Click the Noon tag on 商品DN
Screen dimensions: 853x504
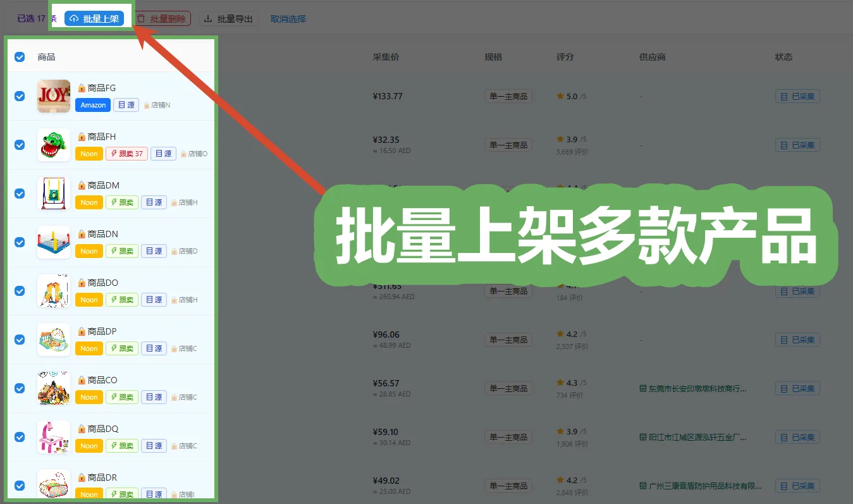click(89, 251)
